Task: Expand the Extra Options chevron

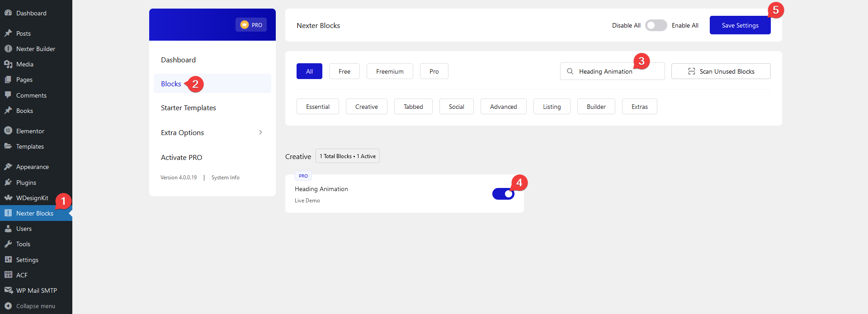Action: pos(260,132)
